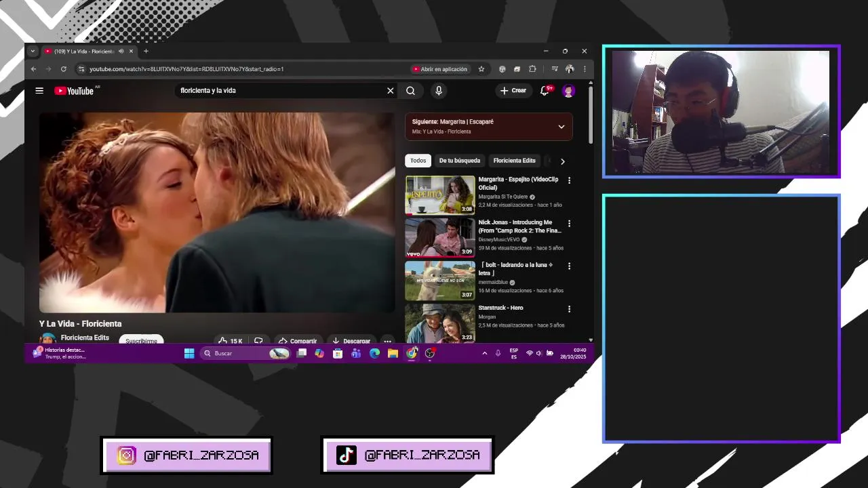Show hidden system tray icons
The image size is (868, 488).
click(x=484, y=353)
